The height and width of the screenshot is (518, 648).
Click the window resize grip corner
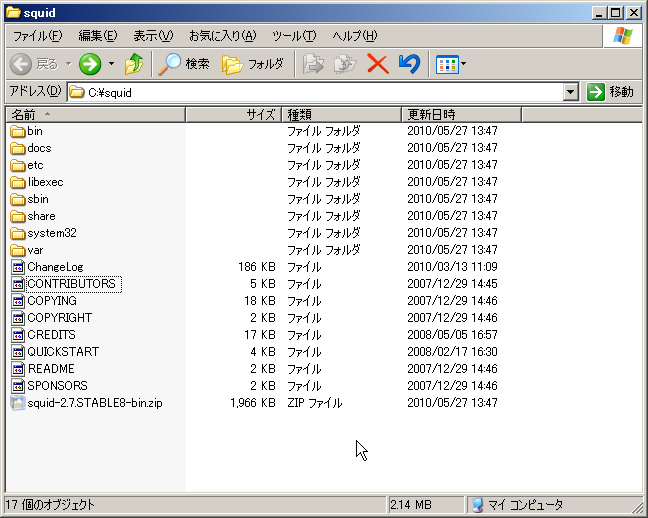pos(637,506)
